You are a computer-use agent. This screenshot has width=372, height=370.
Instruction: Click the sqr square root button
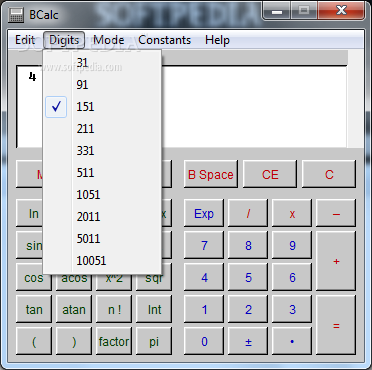(154, 282)
